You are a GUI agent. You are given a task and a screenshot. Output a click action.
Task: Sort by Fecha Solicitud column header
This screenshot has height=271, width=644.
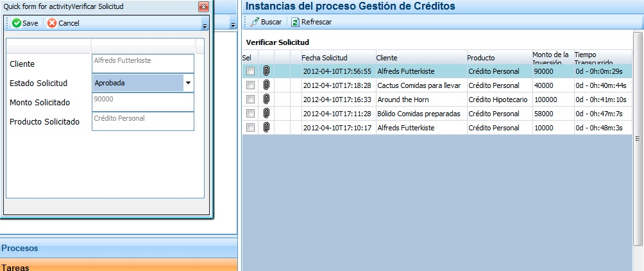(x=324, y=58)
